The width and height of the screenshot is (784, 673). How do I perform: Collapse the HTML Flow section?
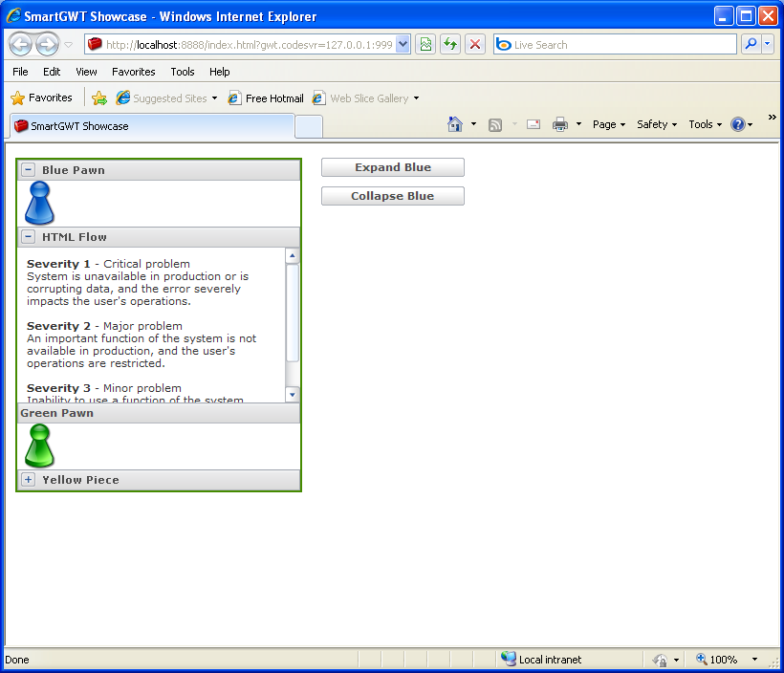29,237
